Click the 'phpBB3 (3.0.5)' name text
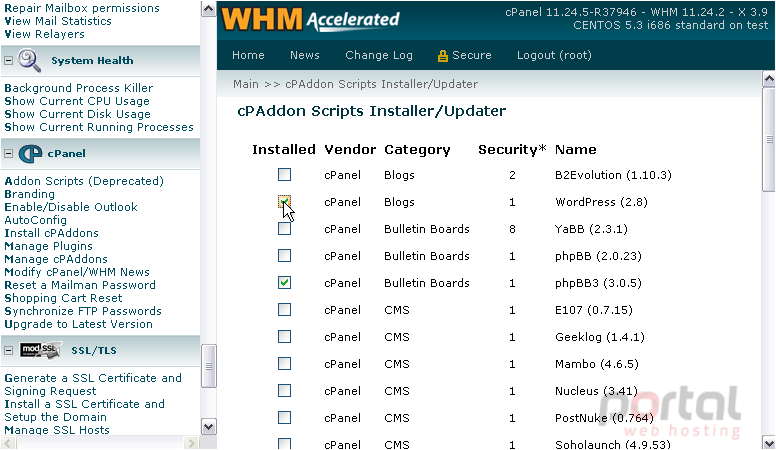Viewport: 776px width, 450px height. coord(598,283)
